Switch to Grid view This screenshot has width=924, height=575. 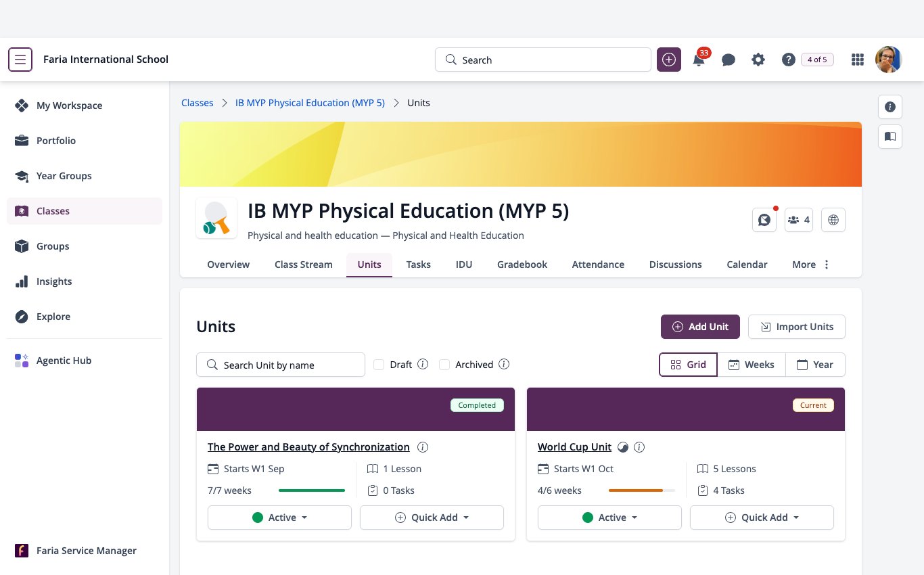(689, 365)
